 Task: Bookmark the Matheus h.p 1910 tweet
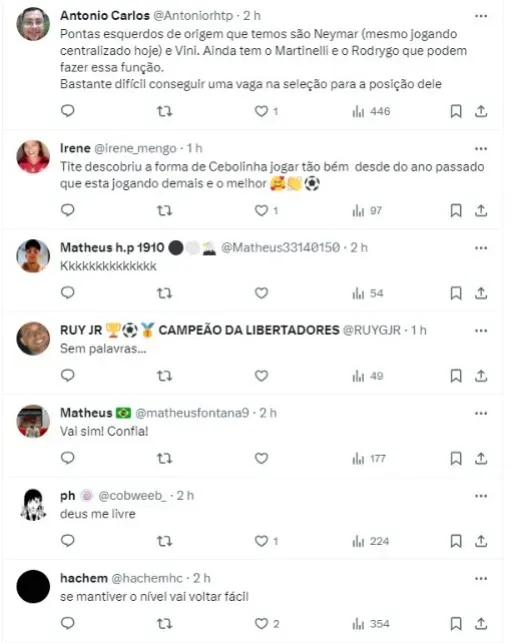(x=456, y=293)
